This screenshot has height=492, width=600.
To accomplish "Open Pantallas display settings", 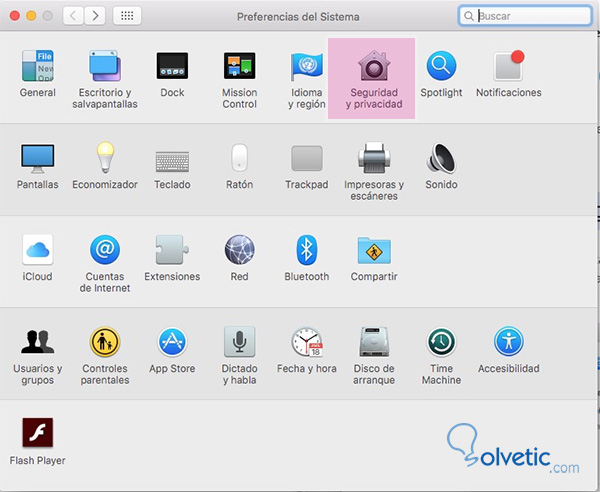I will [38, 158].
